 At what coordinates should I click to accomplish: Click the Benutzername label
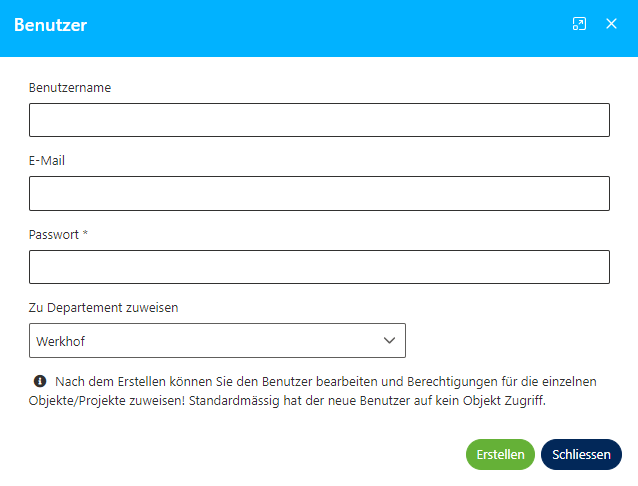70,87
